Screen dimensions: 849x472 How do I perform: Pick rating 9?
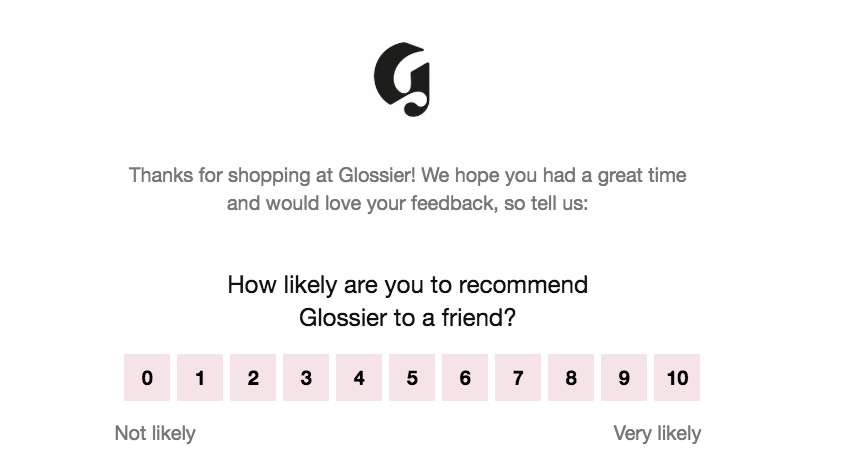coord(624,378)
